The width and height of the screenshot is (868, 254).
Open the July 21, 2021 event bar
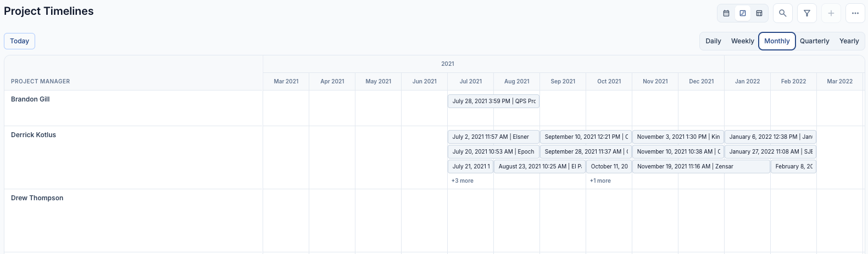click(470, 166)
